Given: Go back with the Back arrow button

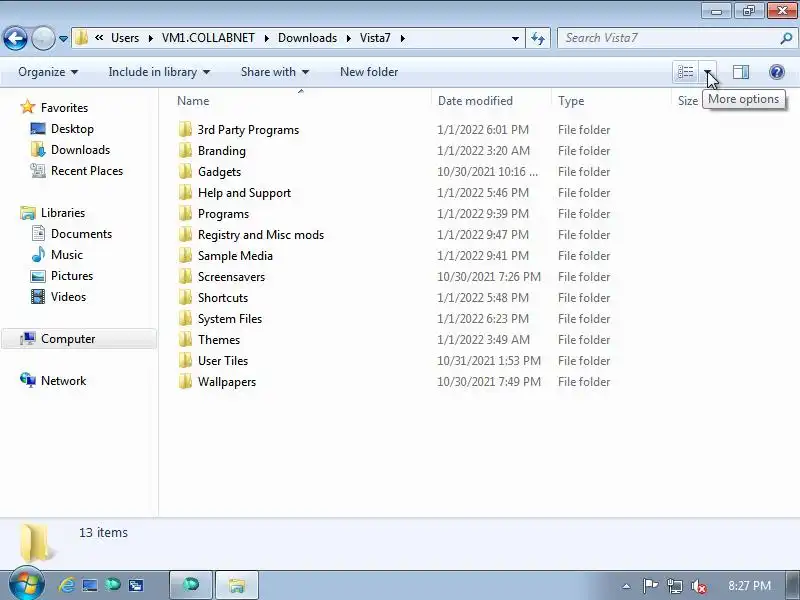Looking at the screenshot, I should coord(15,38).
